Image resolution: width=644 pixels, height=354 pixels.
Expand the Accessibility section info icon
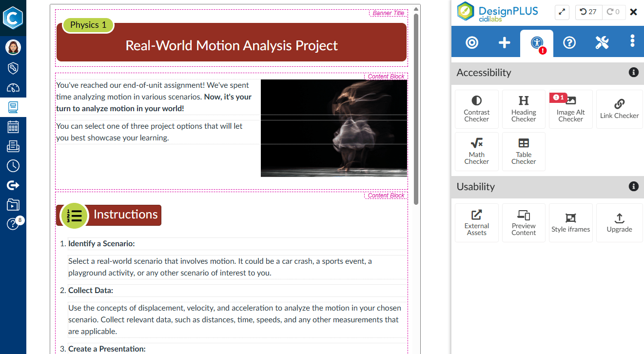coord(633,72)
